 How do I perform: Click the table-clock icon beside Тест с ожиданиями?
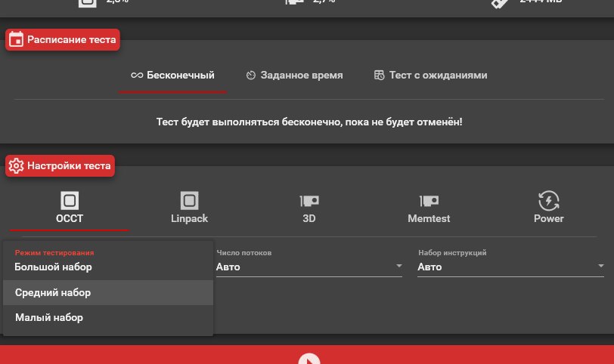tap(379, 75)
